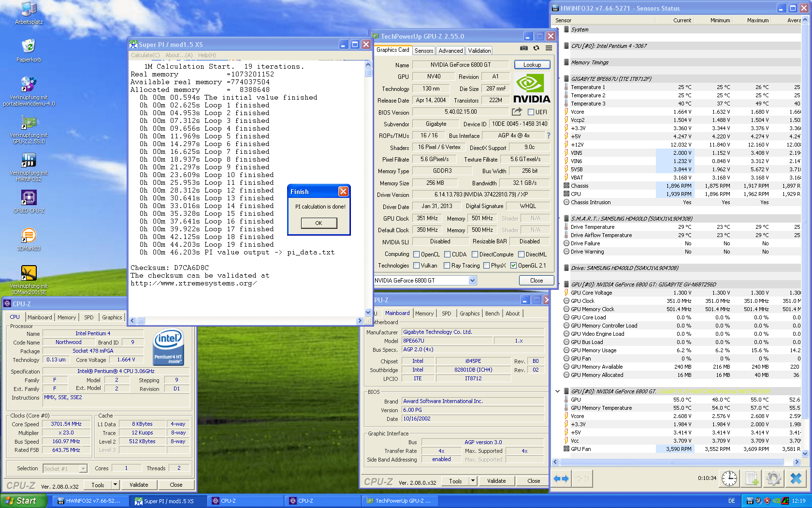The image size is (812, 508).
Task: Take a GPU-Z screenshot with camera icon
Action: click(523, 48)
